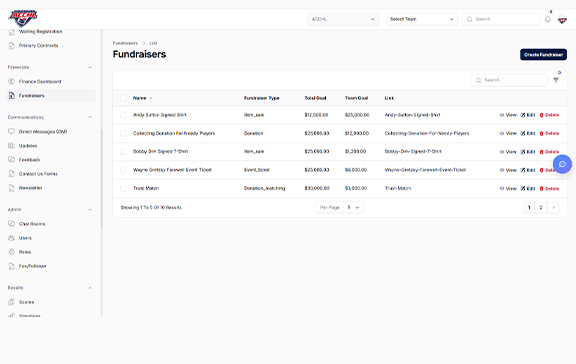
Task: Open the Andy-Sutton-Signed-Shirt link
Action: tap(412, 115)
